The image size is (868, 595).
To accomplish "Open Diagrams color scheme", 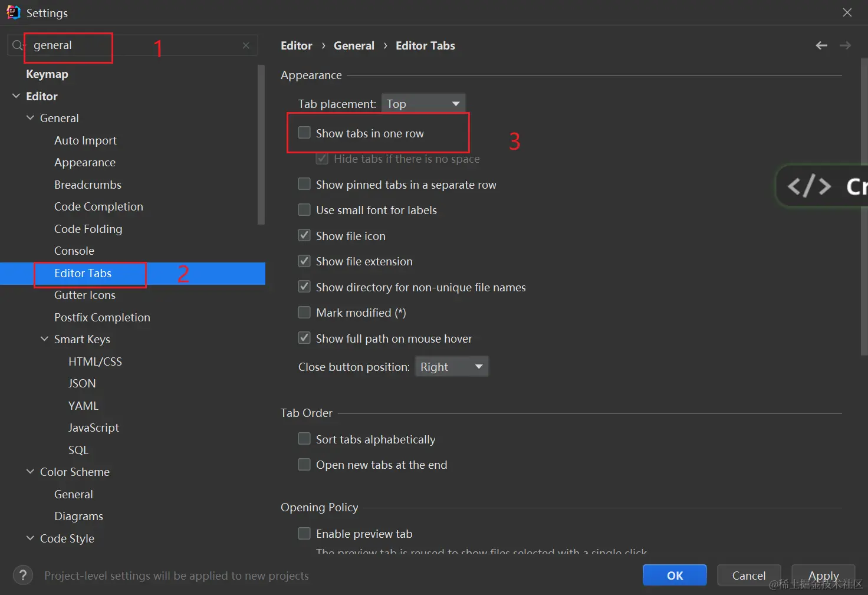I will 78,516.
